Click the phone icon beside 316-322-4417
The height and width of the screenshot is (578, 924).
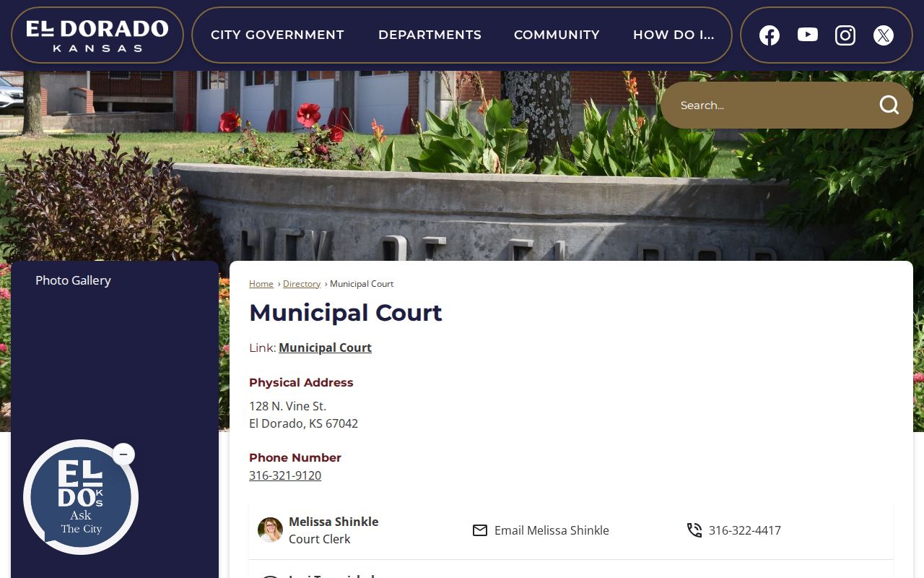click(694, 530)
